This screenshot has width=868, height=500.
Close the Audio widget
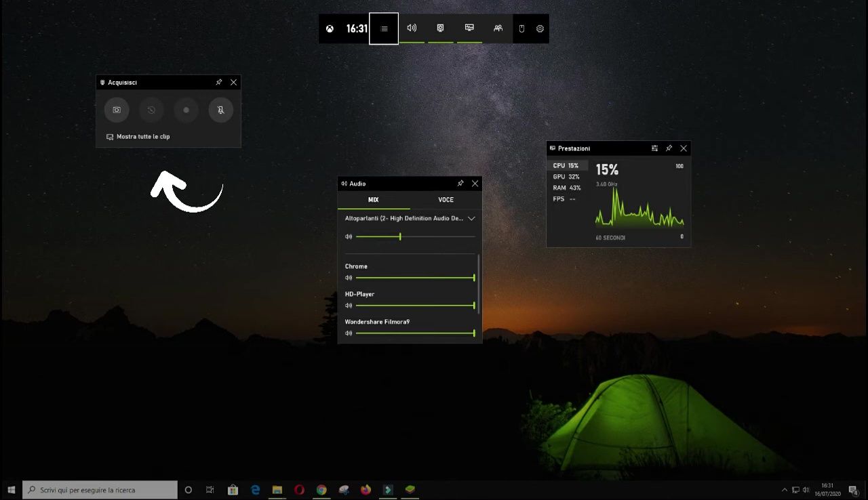(x=475, y=183)
